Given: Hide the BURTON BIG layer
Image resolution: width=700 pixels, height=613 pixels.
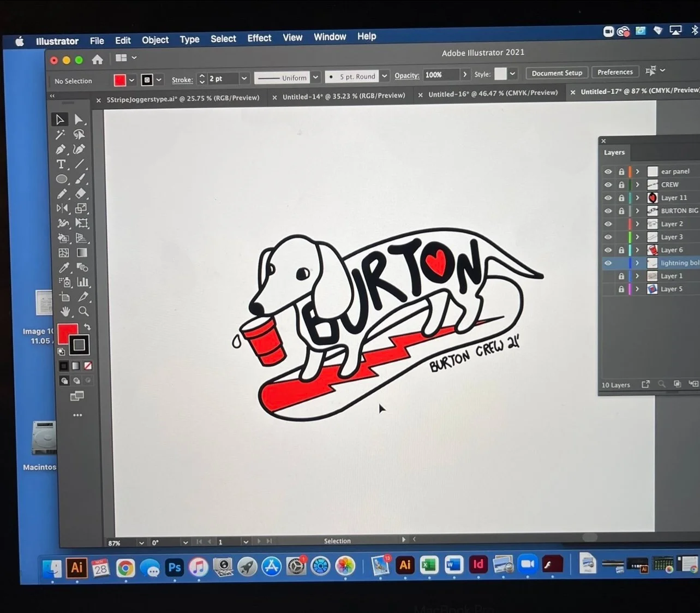Looking at the screenshot, I should (x=608, y=211).
